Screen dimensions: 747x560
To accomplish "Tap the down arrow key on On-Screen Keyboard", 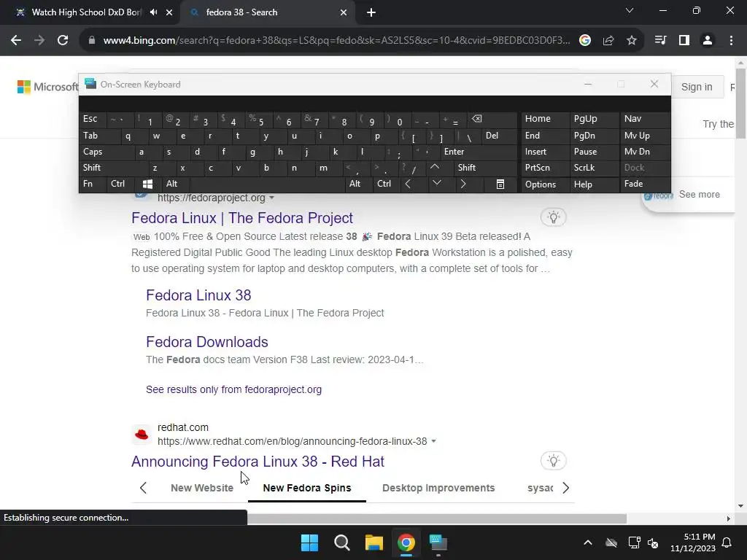I will tap(436, 184).
